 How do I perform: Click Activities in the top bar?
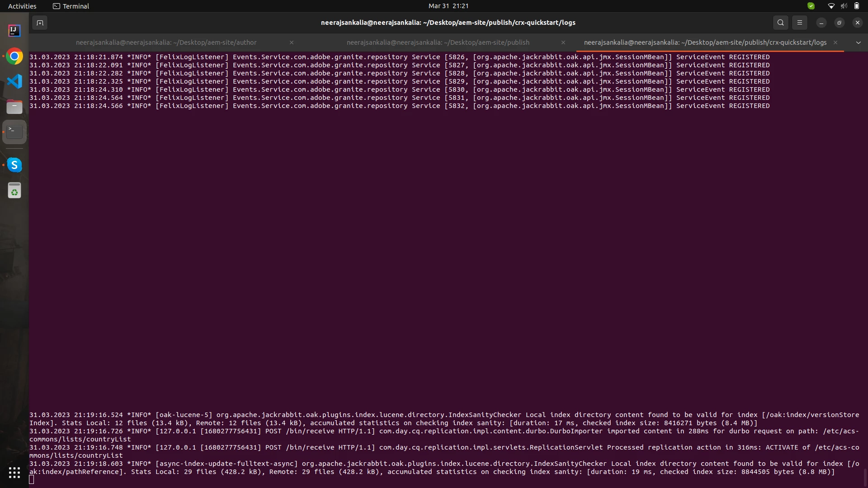[22, 6]
